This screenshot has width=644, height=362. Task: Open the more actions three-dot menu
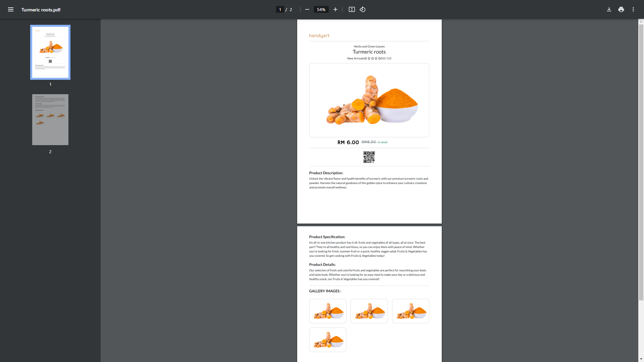[633, 9]
